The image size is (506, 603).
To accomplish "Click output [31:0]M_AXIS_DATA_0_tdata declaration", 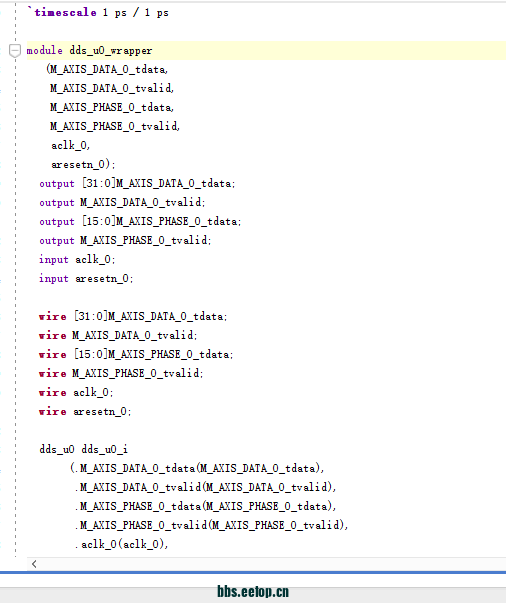I will click(137, 183).
